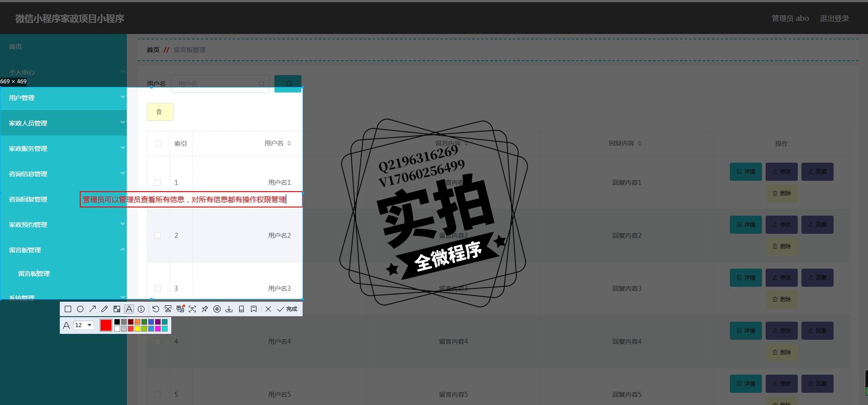Save the screenshot with download icon
The height and width of the screenshot is (405, 868).
(x=229, y=309)
